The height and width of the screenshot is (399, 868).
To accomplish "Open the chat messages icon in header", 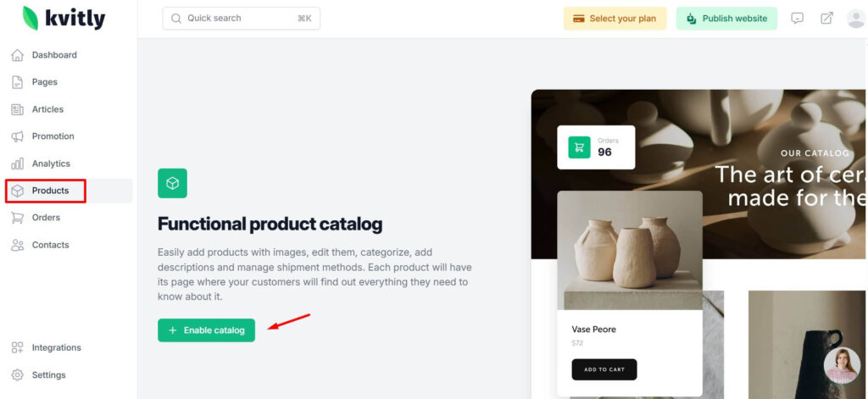I will coord(797,19).
